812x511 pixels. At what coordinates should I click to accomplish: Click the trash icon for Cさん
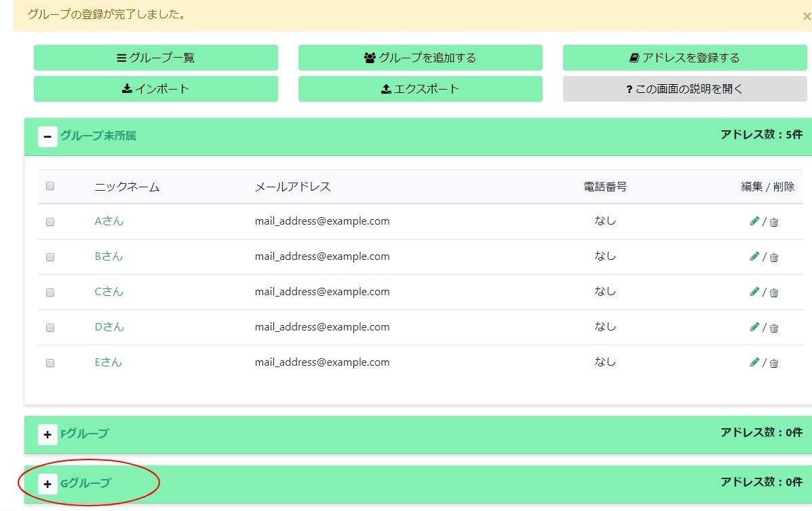[773, 292]
